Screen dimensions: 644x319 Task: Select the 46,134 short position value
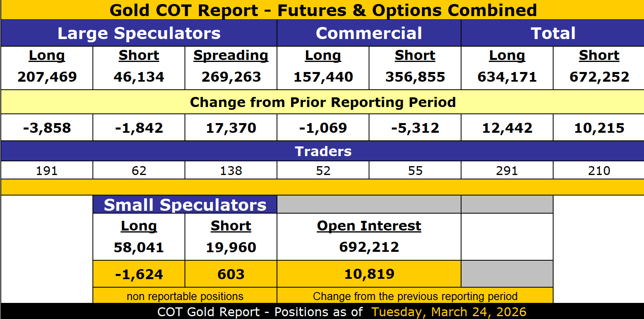pyautogui.click(x=139, y=77)
